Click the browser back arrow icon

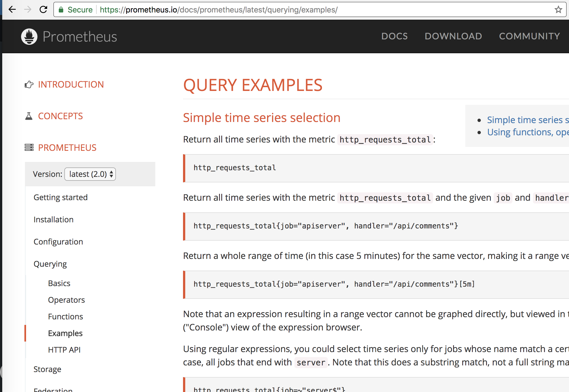click(x=12, y=9)
